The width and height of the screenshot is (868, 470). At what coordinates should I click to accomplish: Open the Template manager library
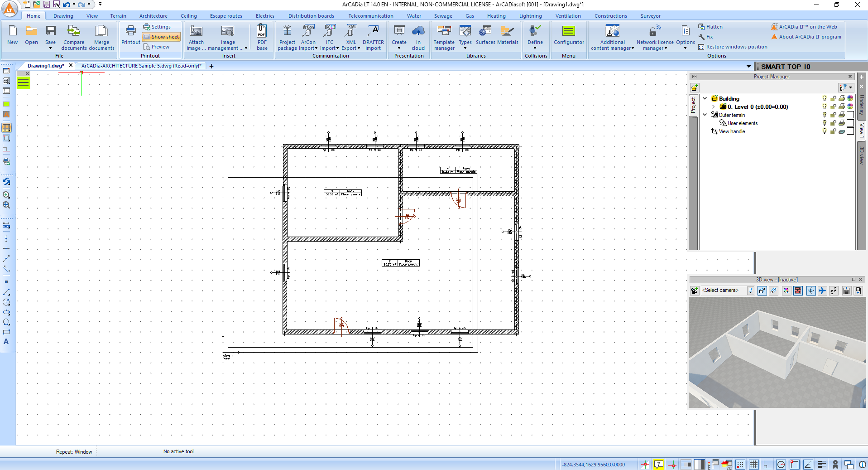point(444,36)
